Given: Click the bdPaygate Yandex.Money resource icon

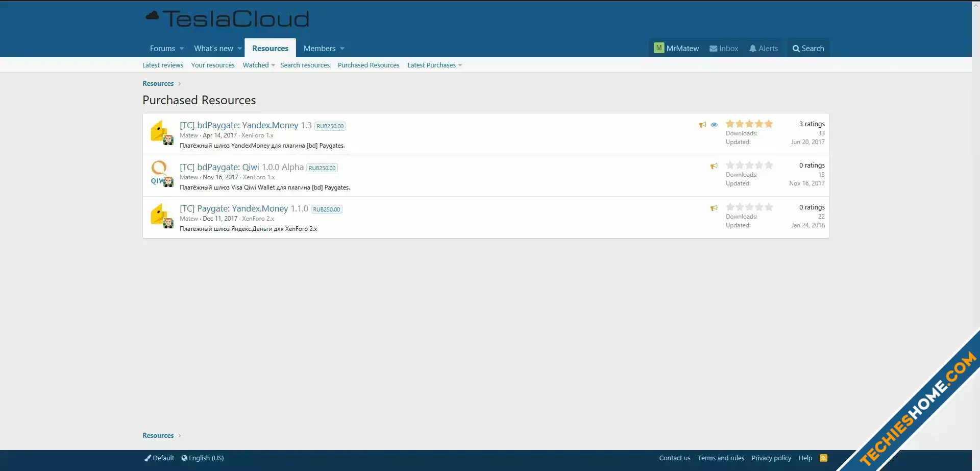Looking at the screenshot, I should (x=159, y=131).
